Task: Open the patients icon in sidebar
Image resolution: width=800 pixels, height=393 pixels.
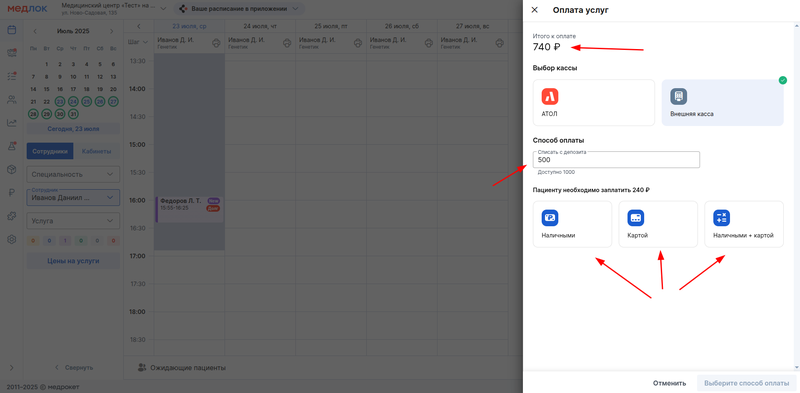Action: (x=11, y=100)
